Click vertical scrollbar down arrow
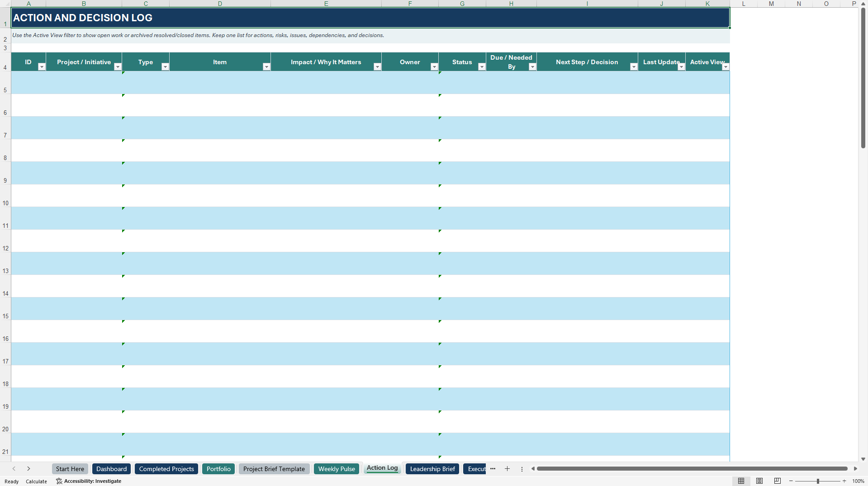 point(863,459)
